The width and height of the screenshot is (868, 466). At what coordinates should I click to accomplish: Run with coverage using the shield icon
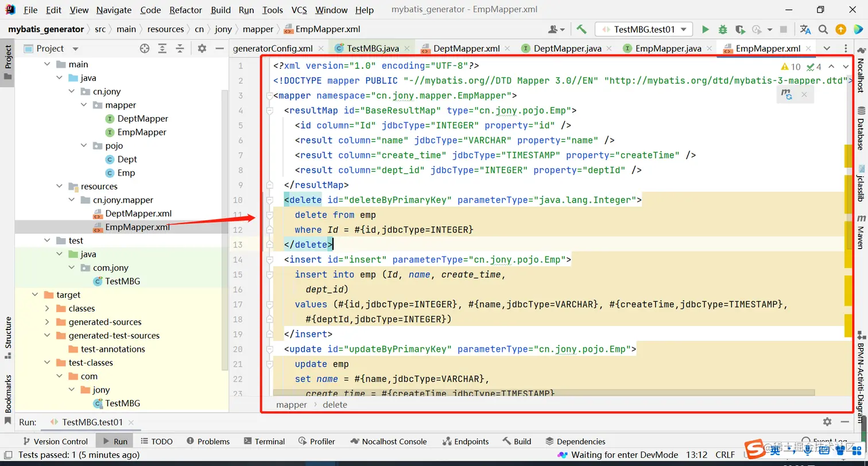pyautogui.click(x=740, y=29)
